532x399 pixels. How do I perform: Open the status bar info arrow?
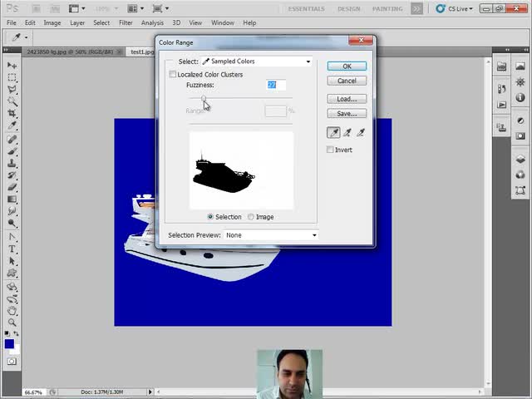(150, 392)
